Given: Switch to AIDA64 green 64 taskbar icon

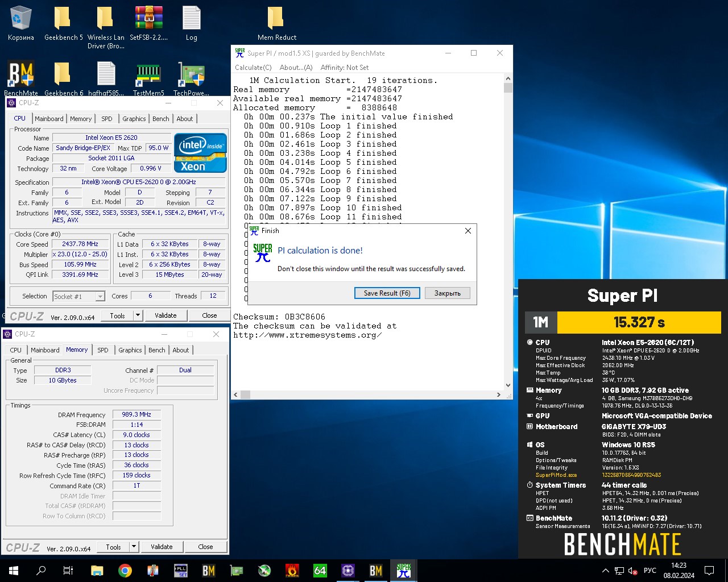Looking at the screenshot, I should (320, 571).
